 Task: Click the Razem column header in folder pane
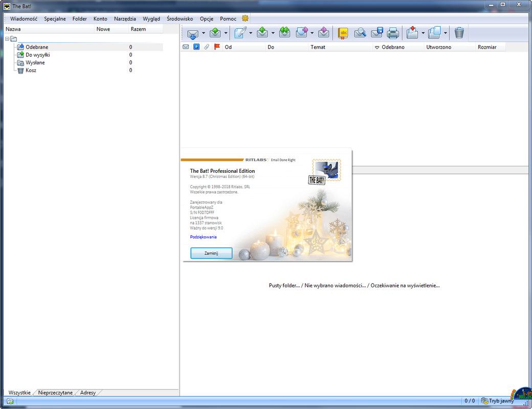[146, 29]
